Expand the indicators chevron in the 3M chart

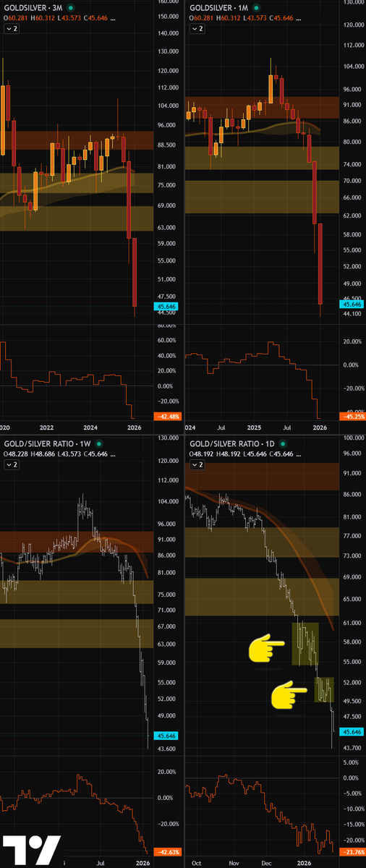[x=13, y=29]
